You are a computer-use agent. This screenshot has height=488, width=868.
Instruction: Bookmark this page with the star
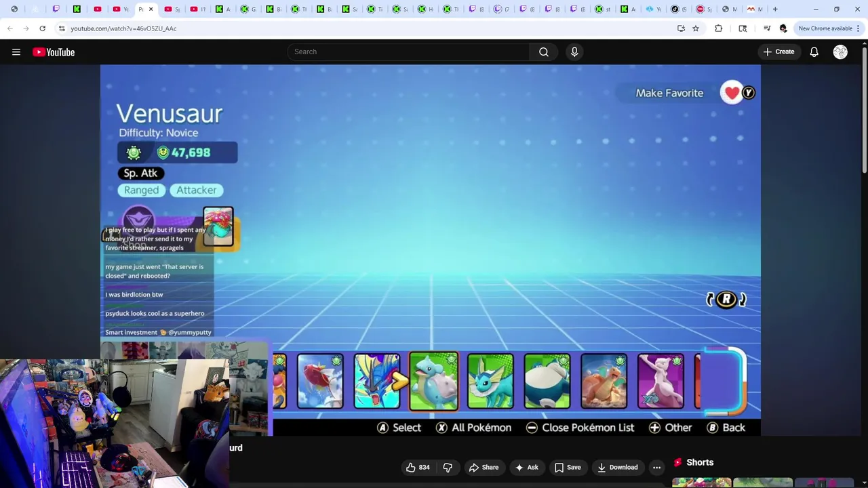coord(696,28)
